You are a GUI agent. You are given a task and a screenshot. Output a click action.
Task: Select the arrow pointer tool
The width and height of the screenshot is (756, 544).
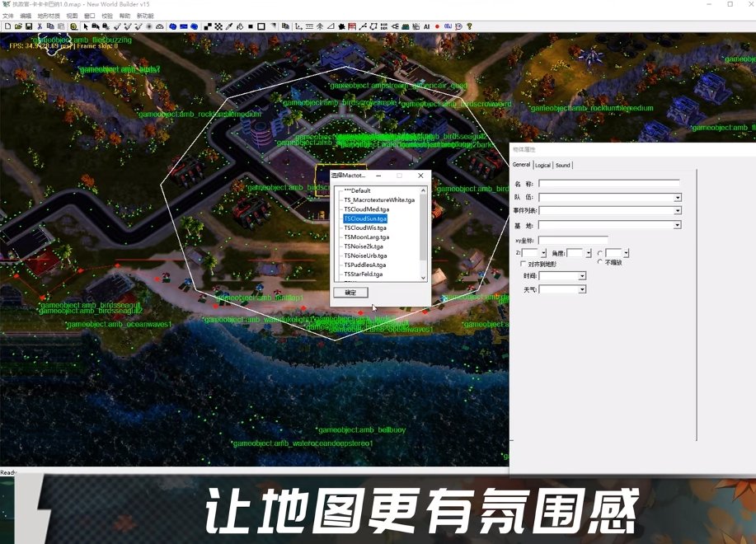pos(86,26)
